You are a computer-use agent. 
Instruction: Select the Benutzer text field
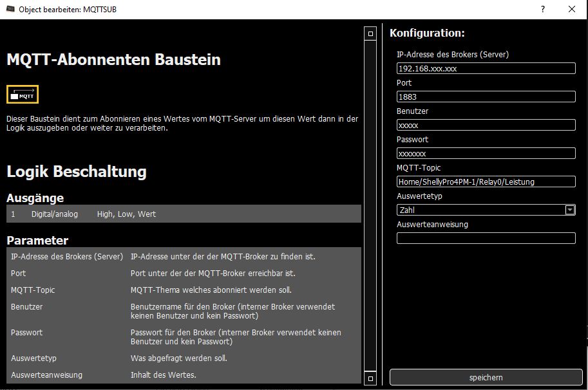pyautogui.click(x=486, y=125)
